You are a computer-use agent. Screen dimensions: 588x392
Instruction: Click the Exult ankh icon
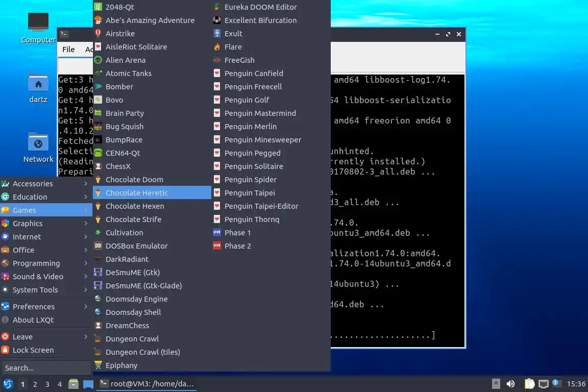point(217,33)
